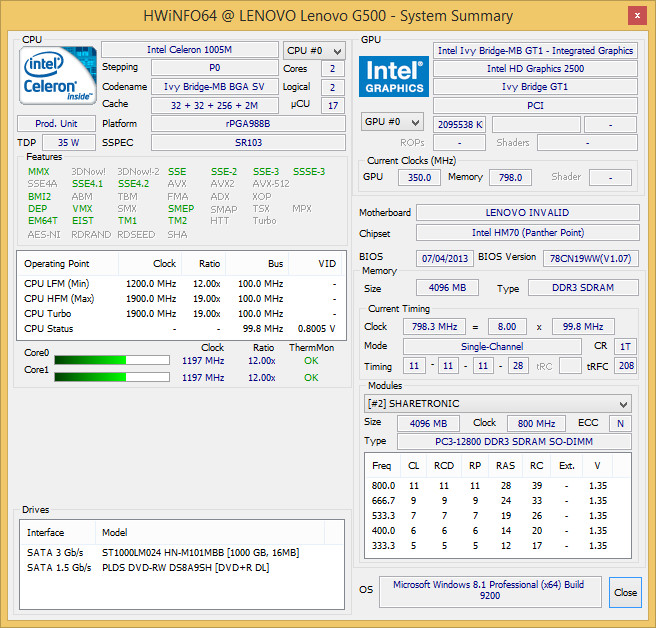The height and width of the screenshot is (628, 656).
Task: Click the module type PC3-12800 DDR3 SDRAM SO-DIMM field
Action: click(x=514, y=441)
